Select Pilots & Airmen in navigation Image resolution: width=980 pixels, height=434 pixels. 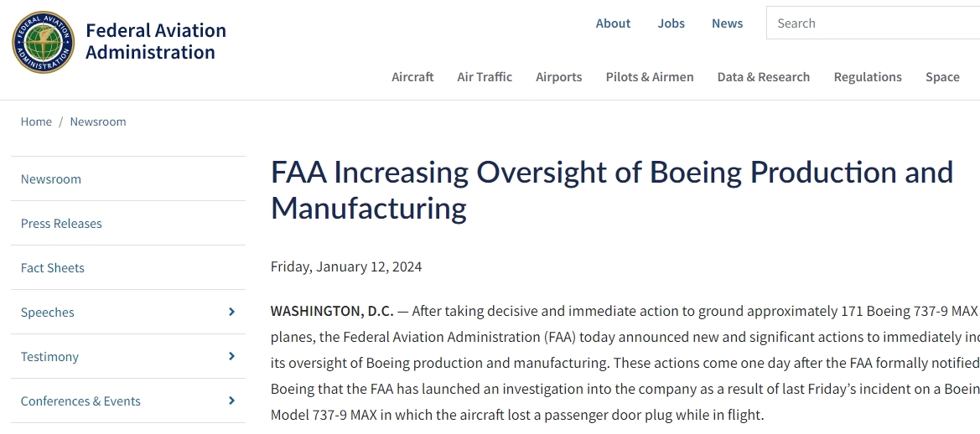click(x=650, y=77)
